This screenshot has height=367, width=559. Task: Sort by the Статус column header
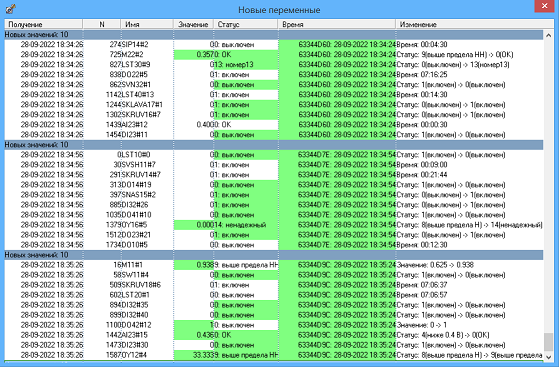click(x=246, y=24)
